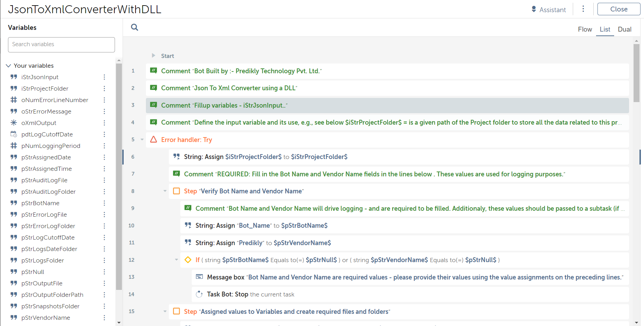Image resolution: width=644 pixels, height=326 pixels.
Task: Click the Search variables input field
Action: coord(61,44)
